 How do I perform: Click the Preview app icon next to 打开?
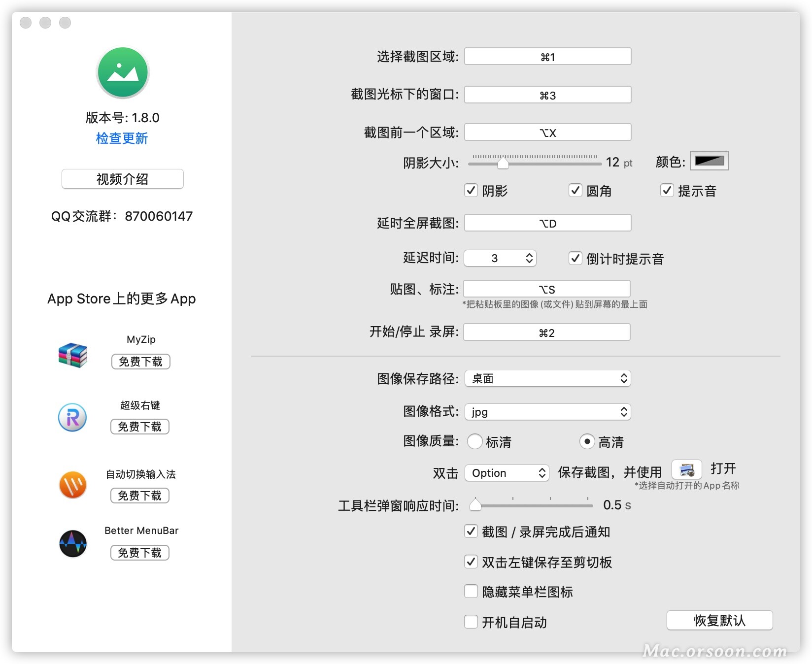686,469
